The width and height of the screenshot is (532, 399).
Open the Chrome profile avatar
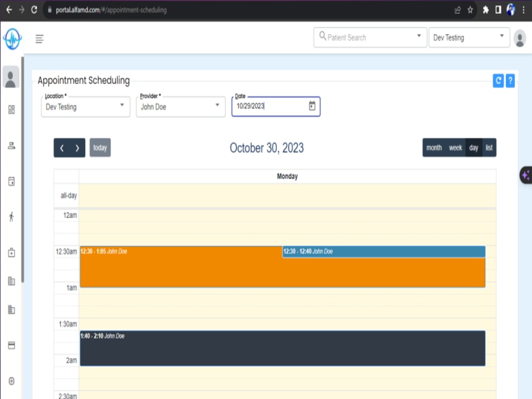pos(511,10)
